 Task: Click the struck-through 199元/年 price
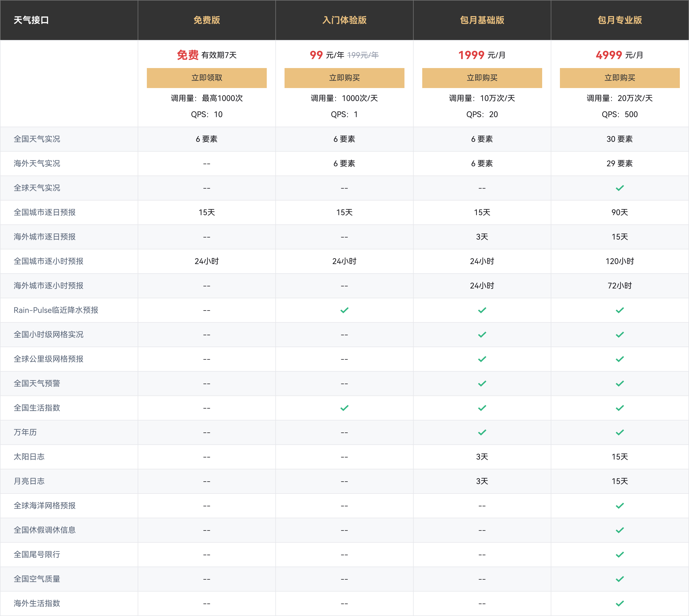coord(363,55)
